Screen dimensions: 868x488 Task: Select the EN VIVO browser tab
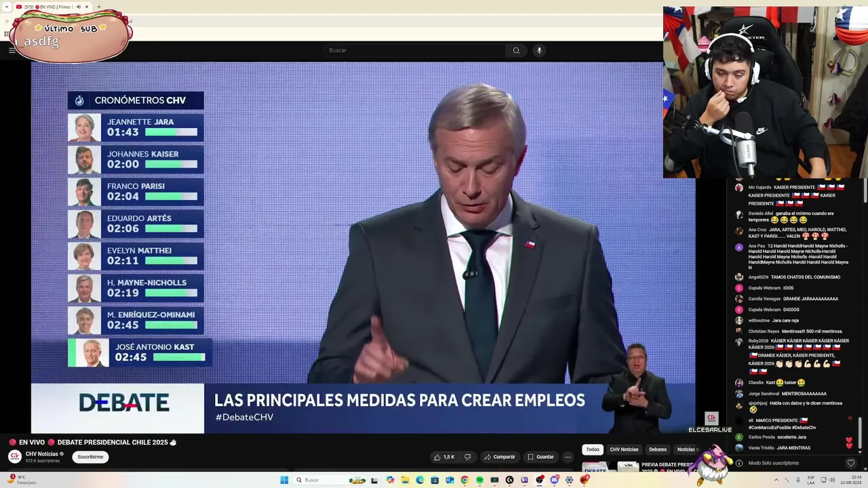click(53, 7)
